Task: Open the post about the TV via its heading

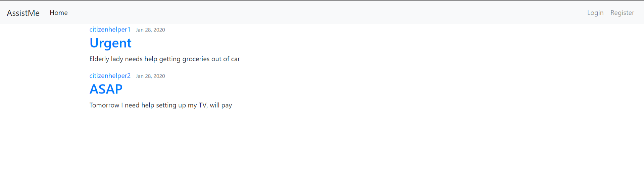Action: pyautogui.click(x=106, y=89)
